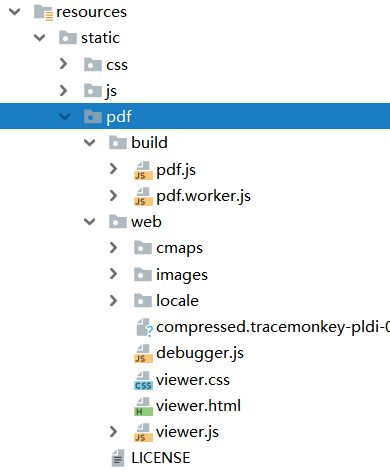Screen dimensions: 390x472
Task: Select the images folder label
Action: pos(182,275)
